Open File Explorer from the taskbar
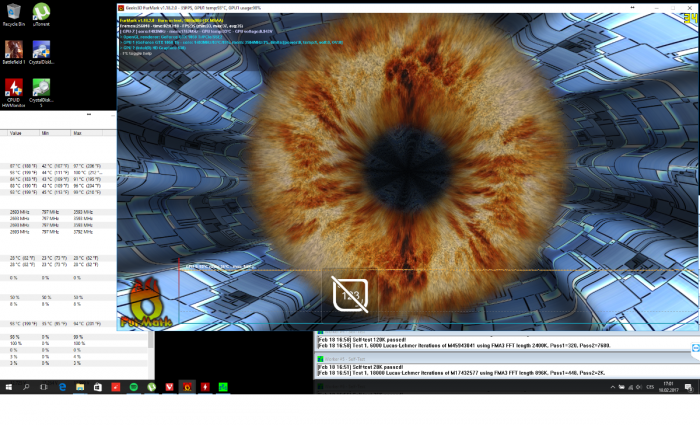The width and height of the screenshot is (700, 425). point(80,386)
